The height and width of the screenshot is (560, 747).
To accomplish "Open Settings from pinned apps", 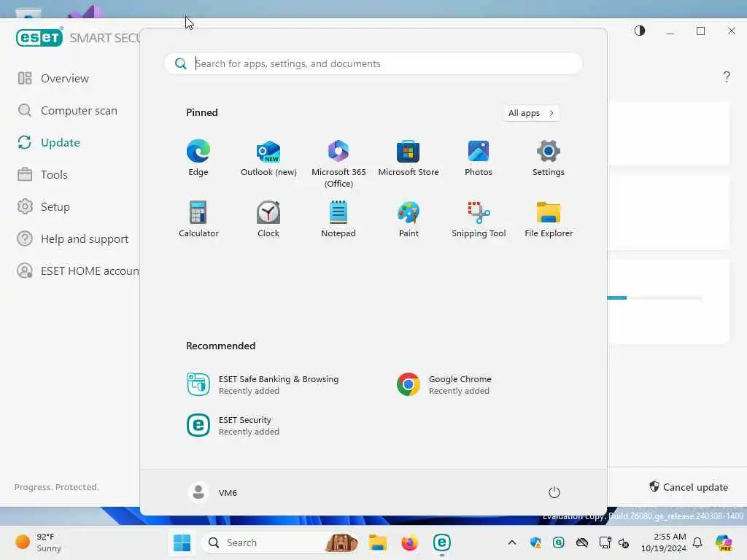I will coord(549,158).
